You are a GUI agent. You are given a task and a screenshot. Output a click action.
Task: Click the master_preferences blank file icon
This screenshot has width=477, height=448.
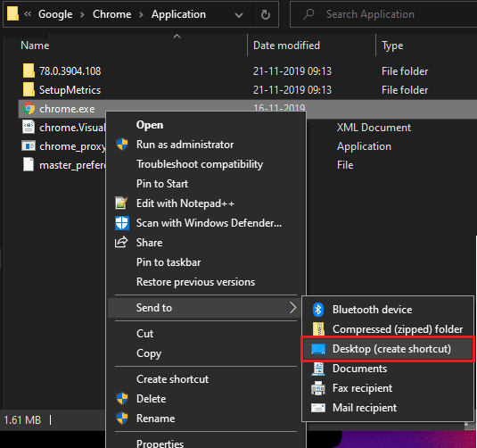point(29,165)
